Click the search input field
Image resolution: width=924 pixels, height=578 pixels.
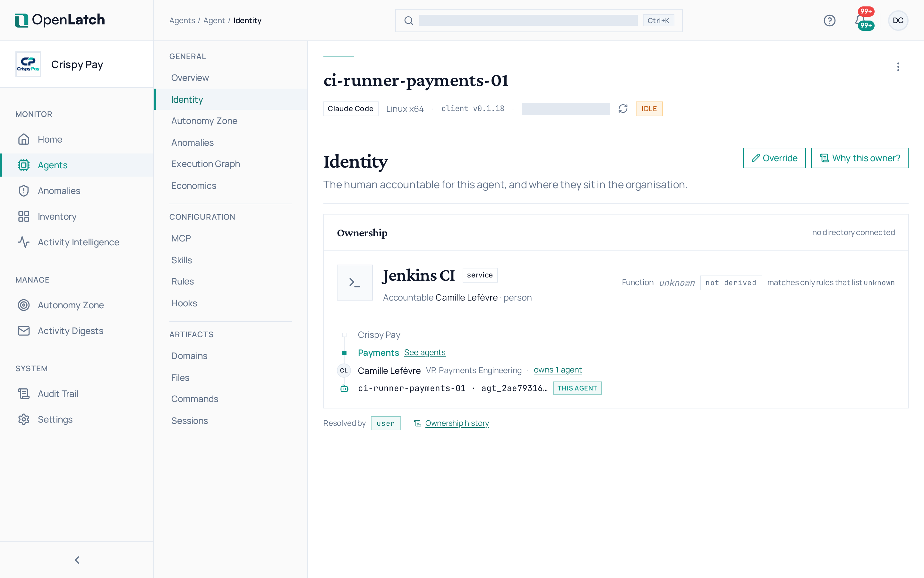tap(539, 20)
